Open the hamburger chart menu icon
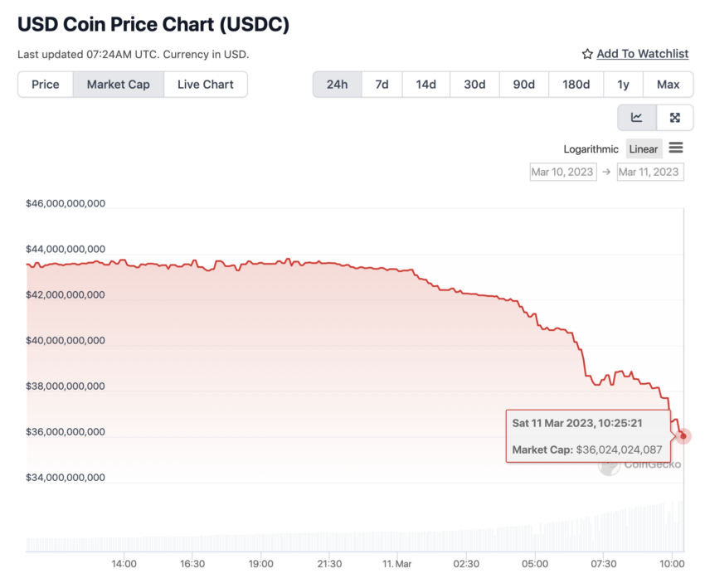This screenshot has height=588, width=705. [676, 148]
